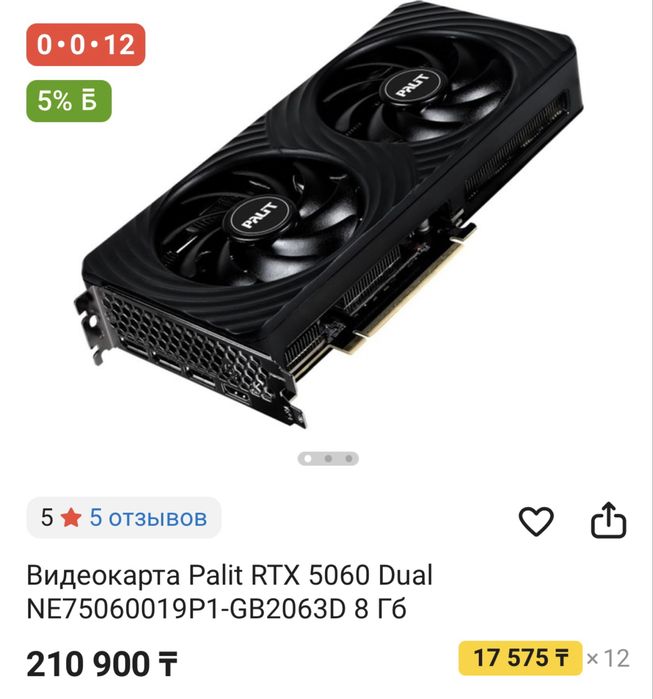The height and width of the screenshot is (699, 653).
Task: Tap the green 5% Б bonus badge
Action: [69, 101]
